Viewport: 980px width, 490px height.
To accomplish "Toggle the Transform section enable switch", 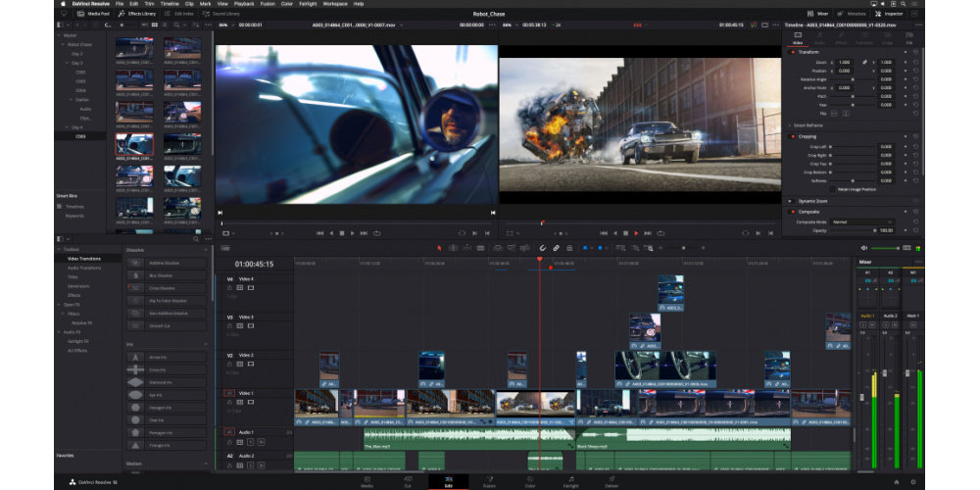I will point(793,52).
